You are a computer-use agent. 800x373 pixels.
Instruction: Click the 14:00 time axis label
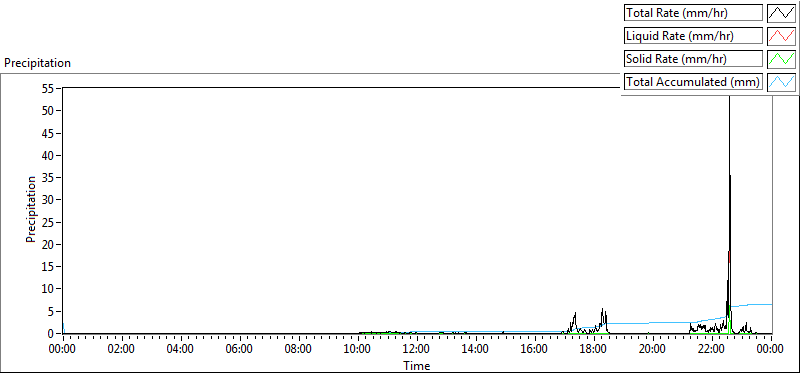[x=476, y=349]
